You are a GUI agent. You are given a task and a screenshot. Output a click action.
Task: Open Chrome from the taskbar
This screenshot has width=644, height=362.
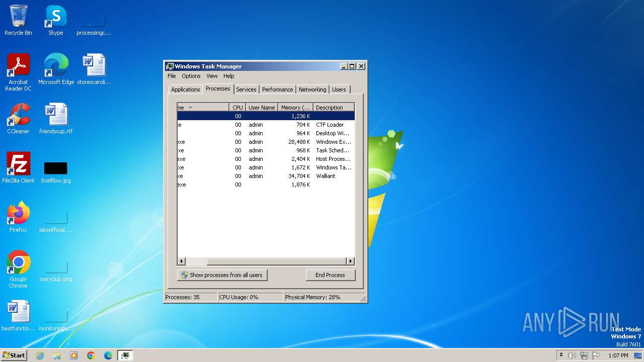pos(91,355)
